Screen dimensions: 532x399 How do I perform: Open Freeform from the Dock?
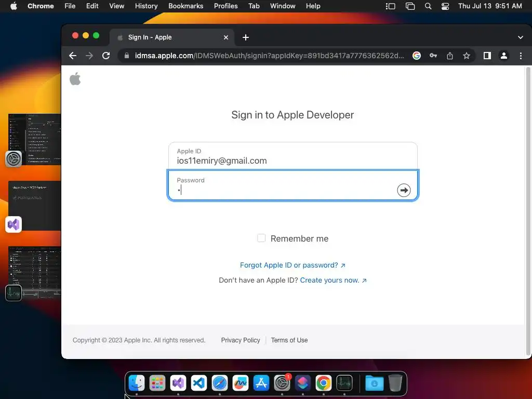[x=241, y=383]
